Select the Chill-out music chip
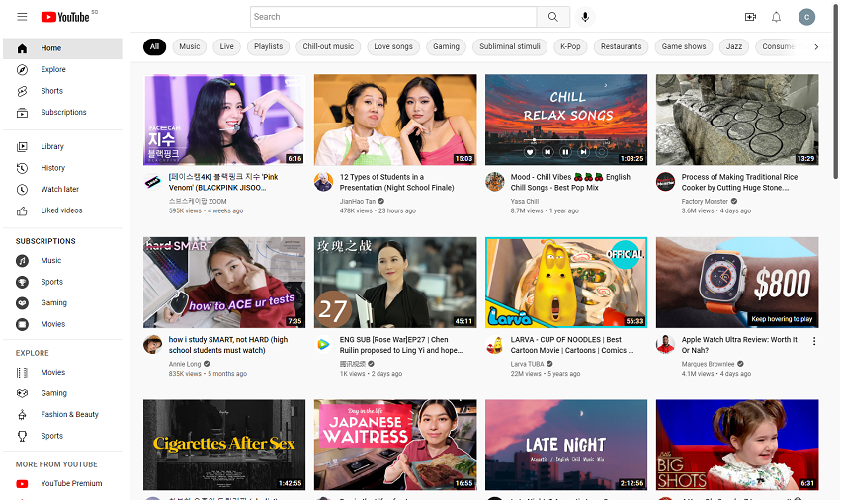 click(x=328, y=46)
